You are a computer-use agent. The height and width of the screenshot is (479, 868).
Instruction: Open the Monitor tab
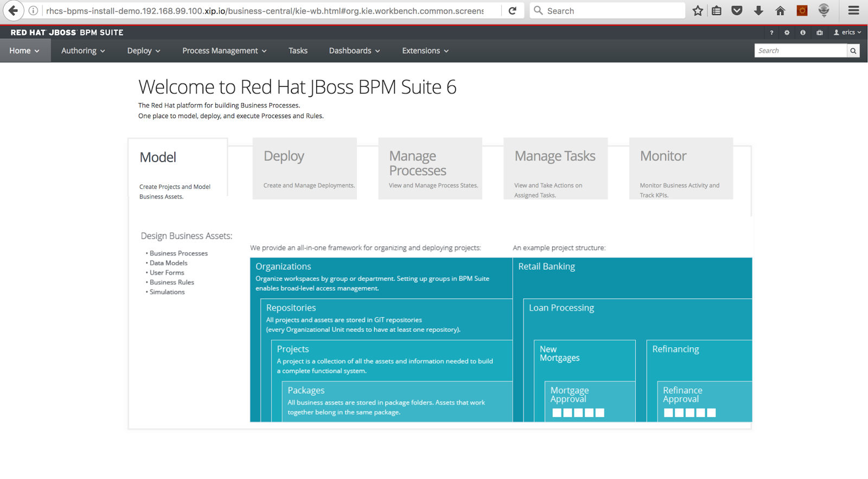pos(681,169)
